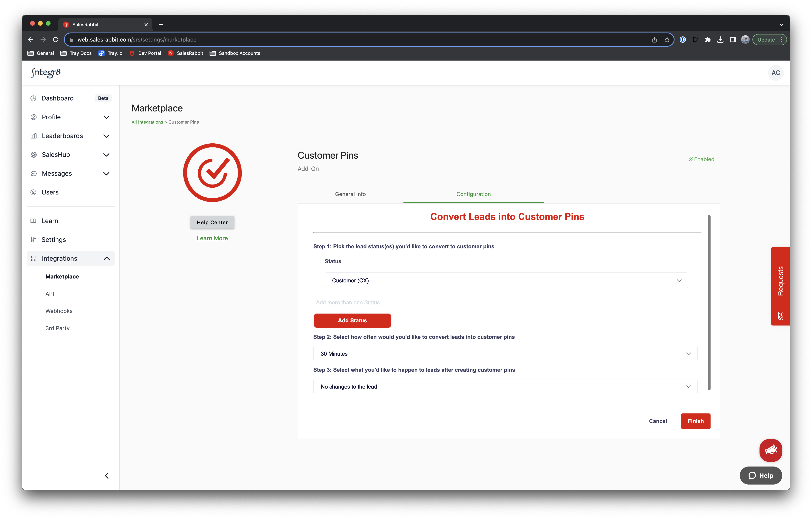Open the Customer (CX) status dropdown
Viewport: 812px width, 519px height.
506,280
